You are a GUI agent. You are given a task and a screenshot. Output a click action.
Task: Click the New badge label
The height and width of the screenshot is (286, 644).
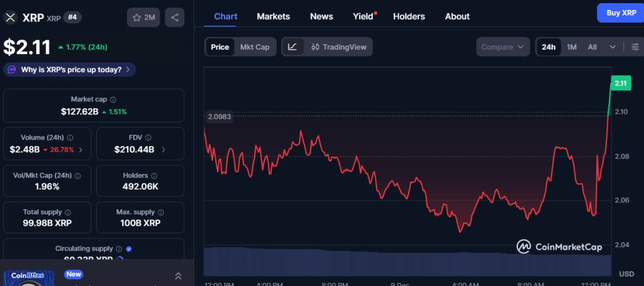74,274
